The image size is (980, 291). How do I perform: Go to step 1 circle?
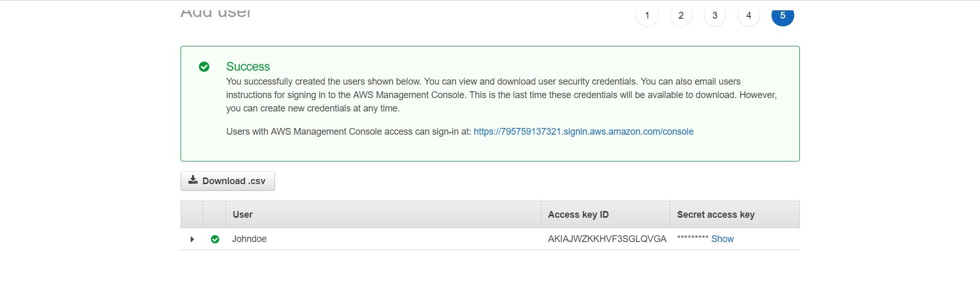coord(647,15)
